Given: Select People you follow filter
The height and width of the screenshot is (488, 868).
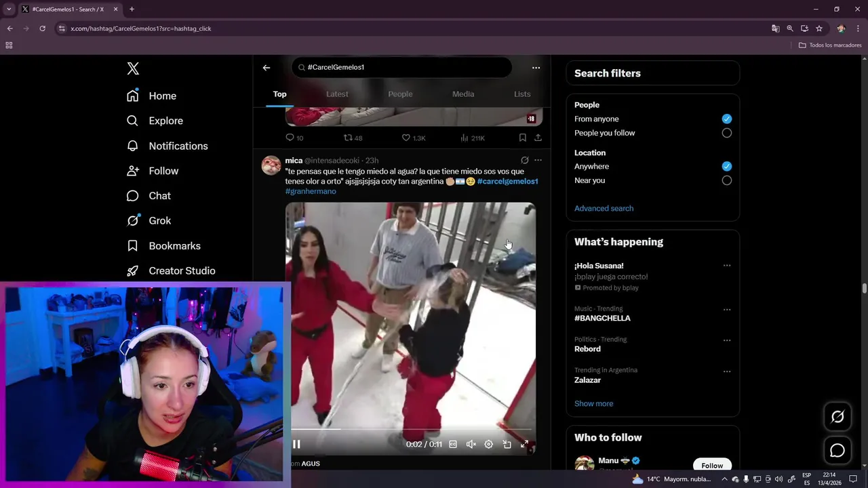Looking at the screenshot, I should (727, 133).
